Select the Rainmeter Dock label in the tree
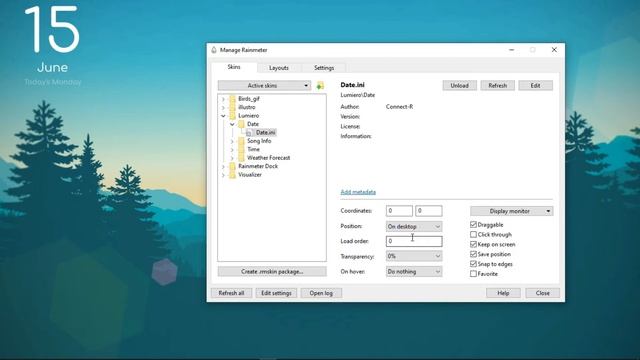The width and height of the screenshot is (640, 360). [x=258, y=167]
